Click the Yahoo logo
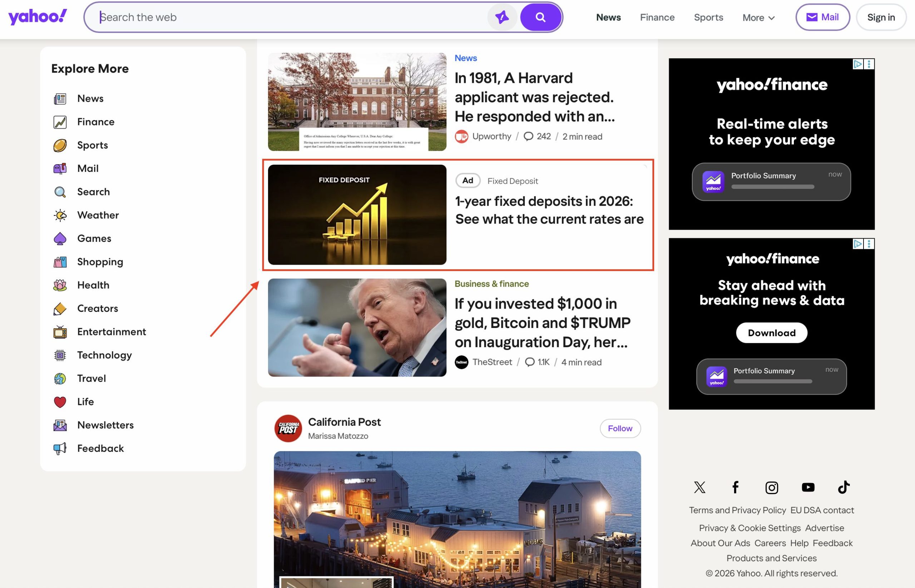This screenshot has width=915, height=588. [x=38, y=17]
